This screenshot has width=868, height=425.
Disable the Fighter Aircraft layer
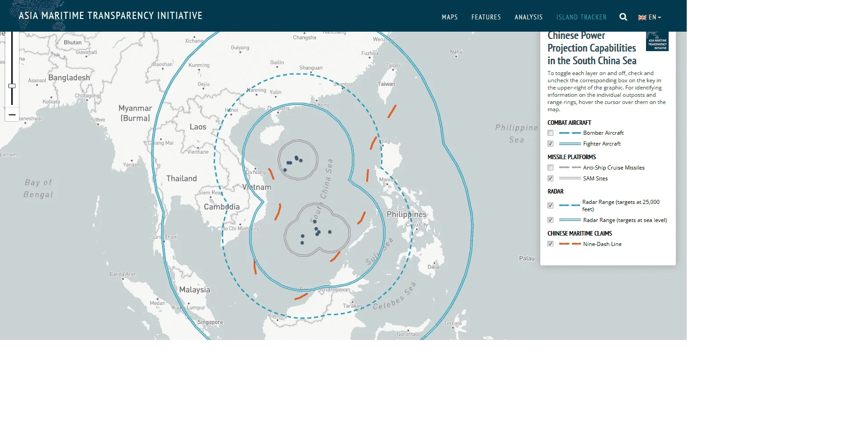[550, 144]
